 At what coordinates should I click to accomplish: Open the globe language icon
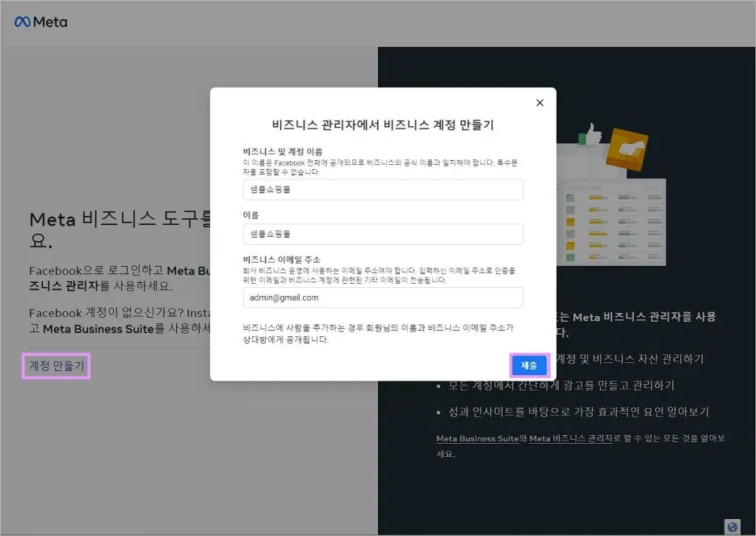[x=732, y=527]
